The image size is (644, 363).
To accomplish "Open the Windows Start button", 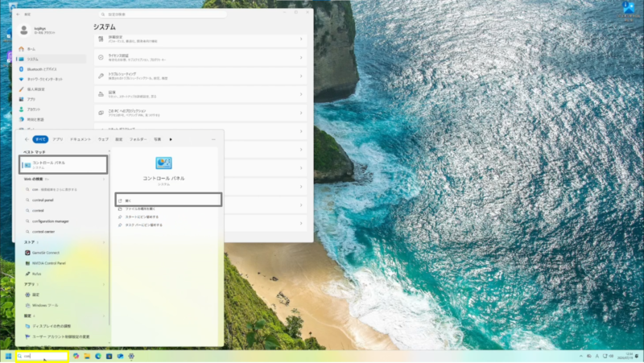I will [8, 356].
